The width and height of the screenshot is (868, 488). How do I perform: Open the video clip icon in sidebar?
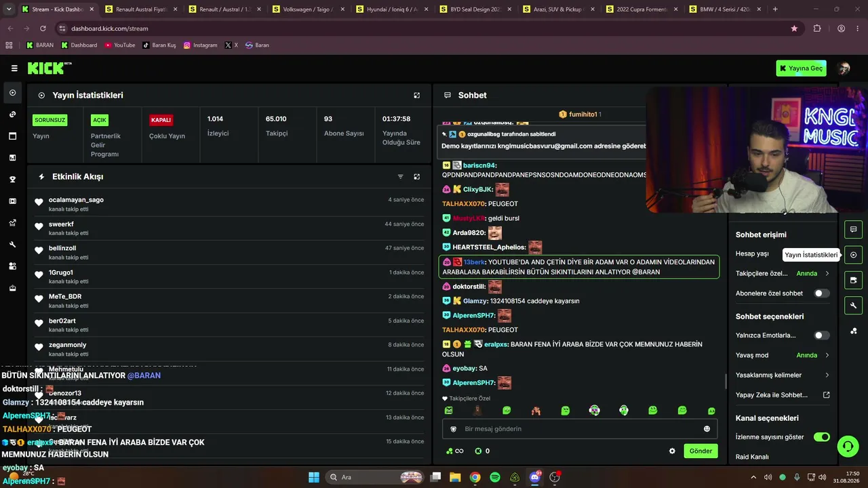[13, 201]
